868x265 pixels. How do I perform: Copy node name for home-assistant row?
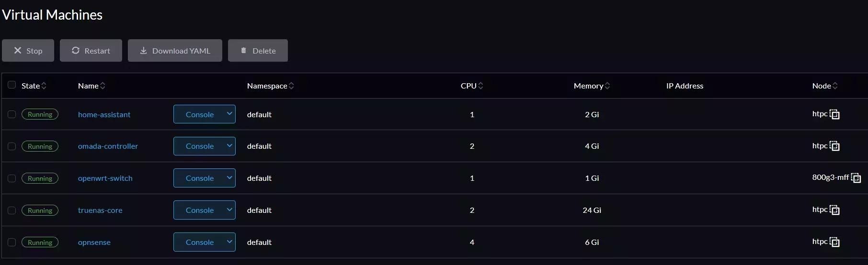click(x=834, y=114)
